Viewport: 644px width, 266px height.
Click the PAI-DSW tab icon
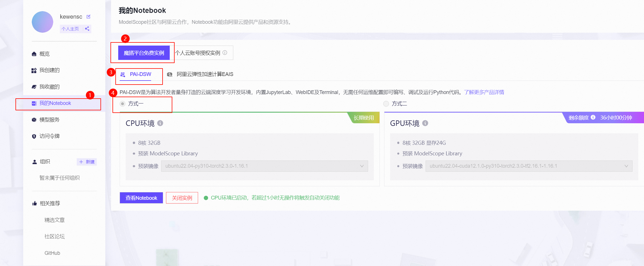[x=123, y=75]
